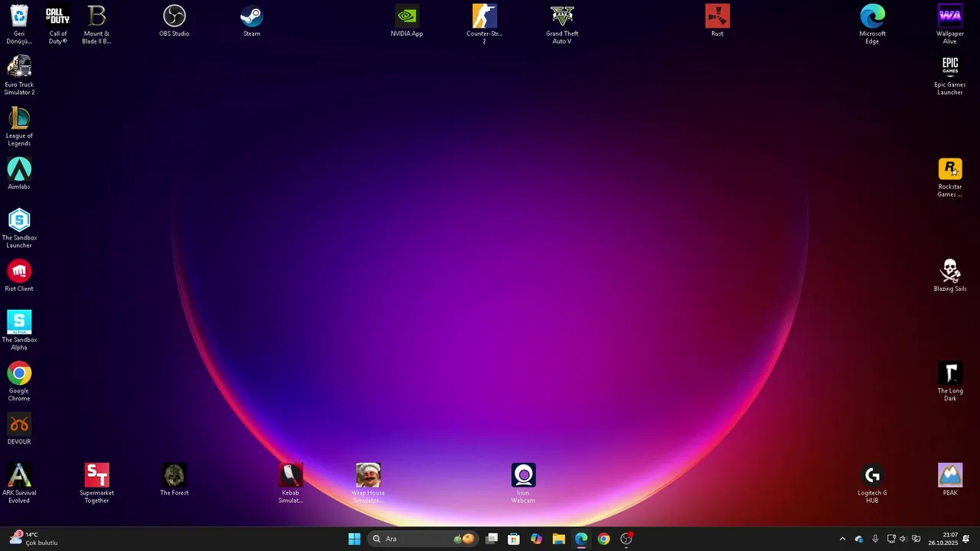Screen dimensions: 980x551
Task: Open Task View on the taskbar
Action: point(492,539)
